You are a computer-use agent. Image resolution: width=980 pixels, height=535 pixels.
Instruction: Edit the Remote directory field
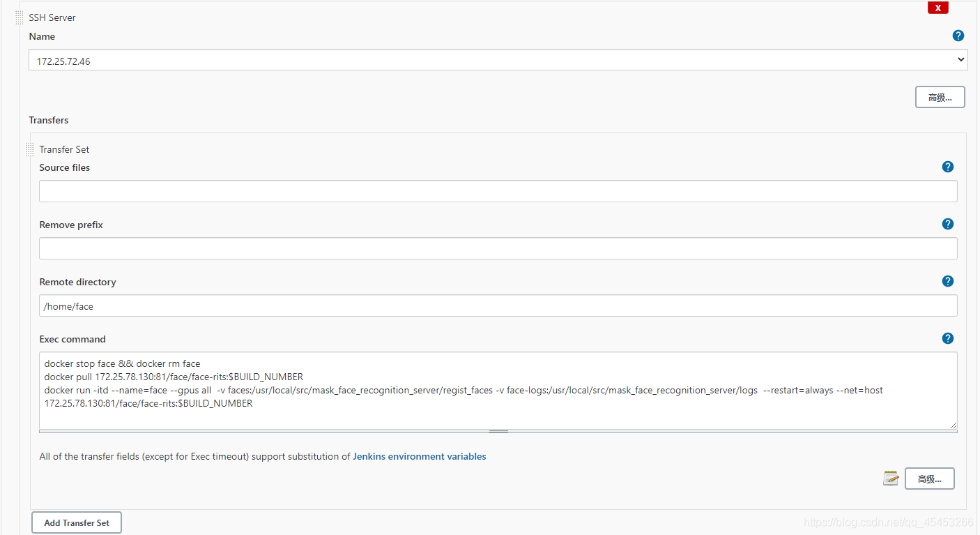coord(498,306)
